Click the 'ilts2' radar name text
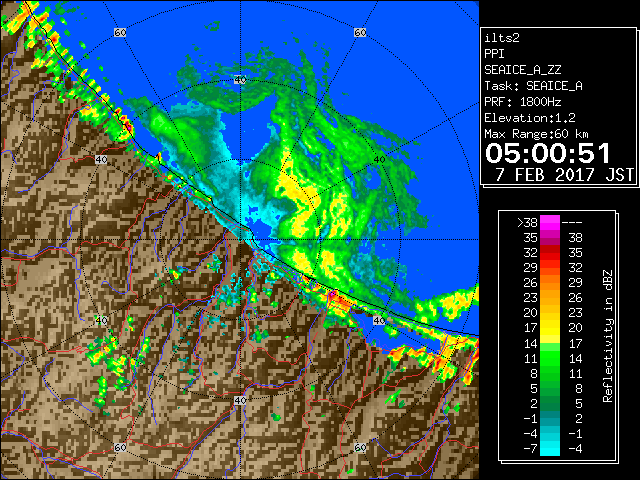Viewport: 640px width, 480px height. (x=502, y=38)
